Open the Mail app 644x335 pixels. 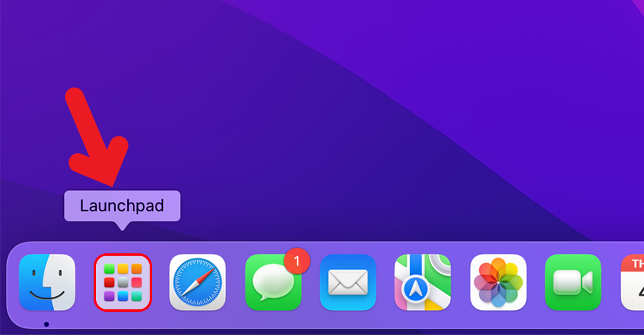348,283
